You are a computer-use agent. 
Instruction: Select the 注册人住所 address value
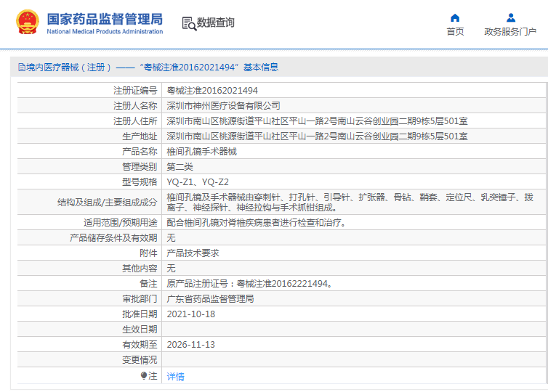pyautogui.click(x=317, y=121)
